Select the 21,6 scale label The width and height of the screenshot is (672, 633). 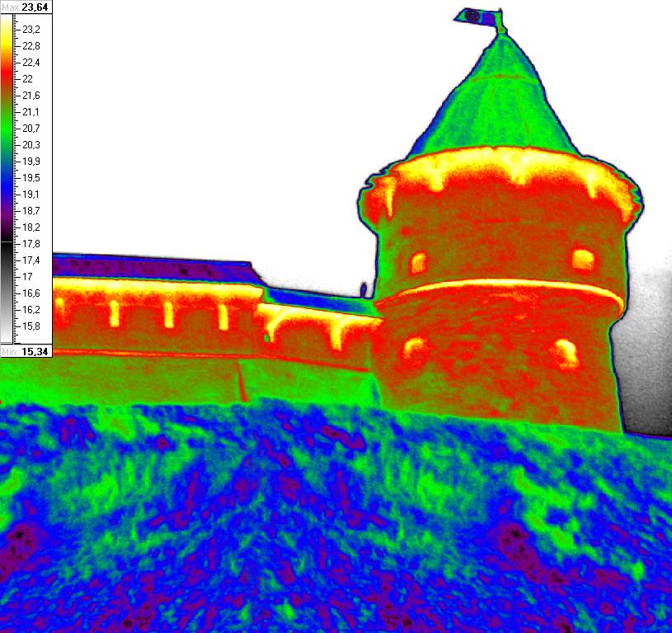point(31,96)
